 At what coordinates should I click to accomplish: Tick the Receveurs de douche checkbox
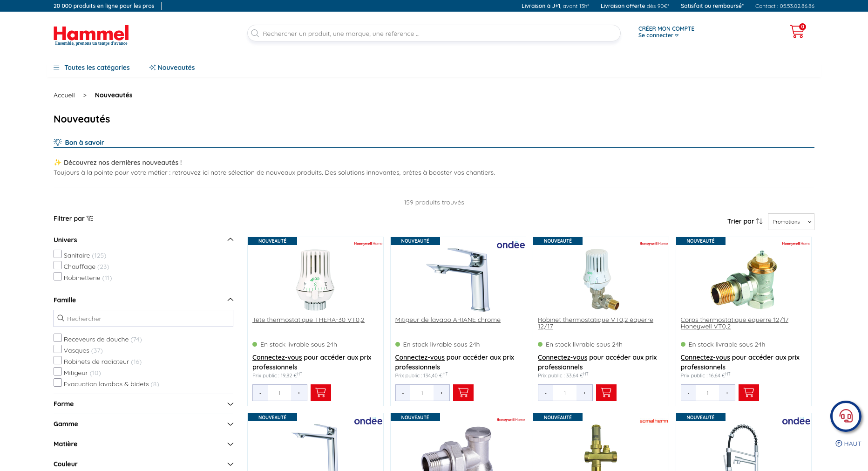tap(58, 338)
